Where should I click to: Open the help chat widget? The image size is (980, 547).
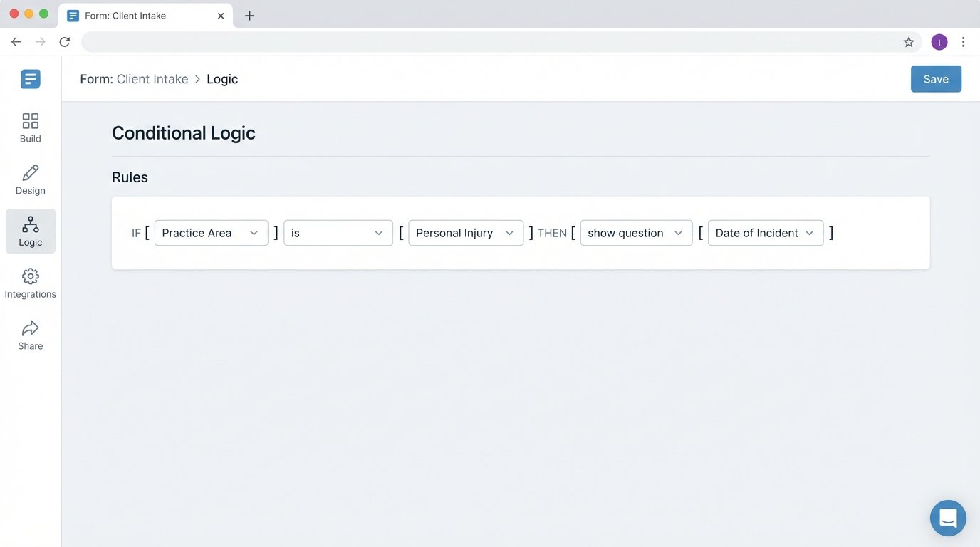pos(948,518)
